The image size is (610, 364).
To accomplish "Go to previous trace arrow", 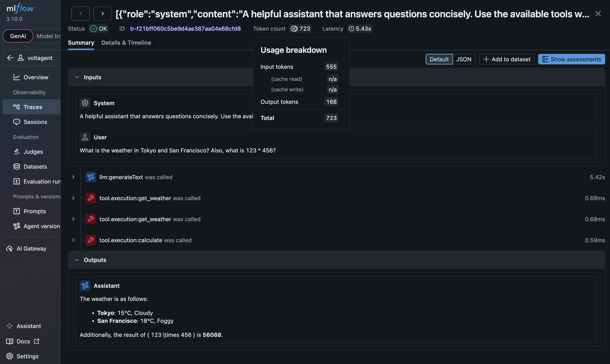I will [x=80, y=14].
